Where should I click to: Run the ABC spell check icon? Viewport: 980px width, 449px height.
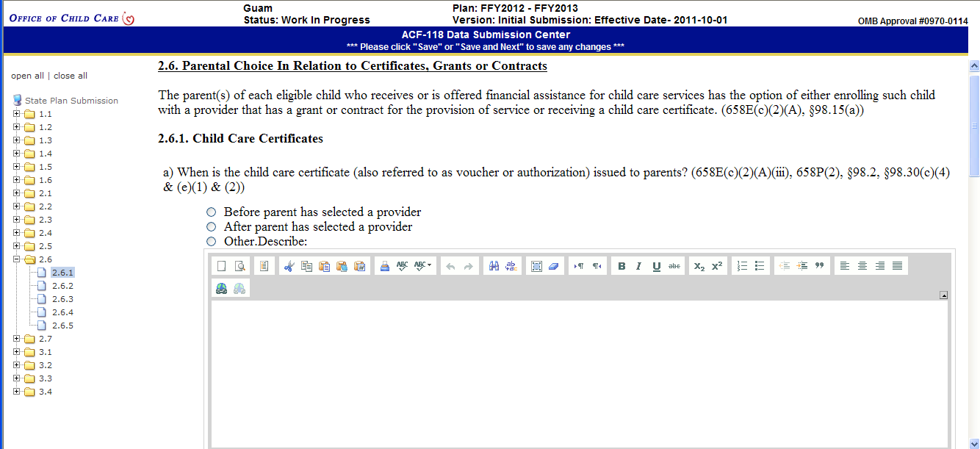tap(403, 266)
